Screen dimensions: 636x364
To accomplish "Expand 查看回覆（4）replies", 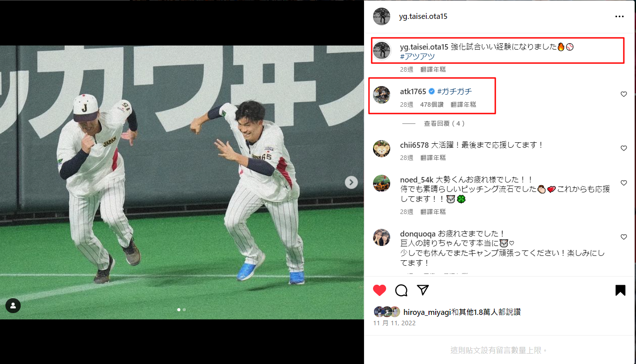I will click(444, 123).
